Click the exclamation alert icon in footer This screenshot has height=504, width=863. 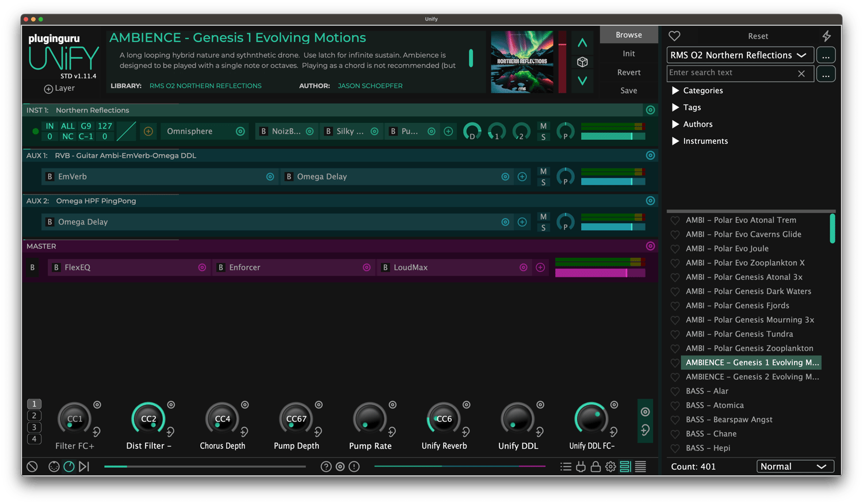[354, 467]
